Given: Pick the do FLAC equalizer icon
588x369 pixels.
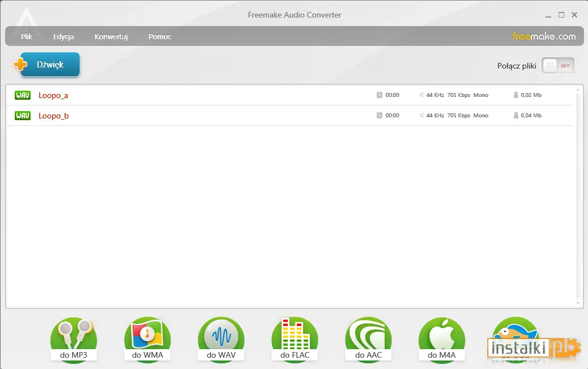Looking at the screenshot, I should [295, 340].
